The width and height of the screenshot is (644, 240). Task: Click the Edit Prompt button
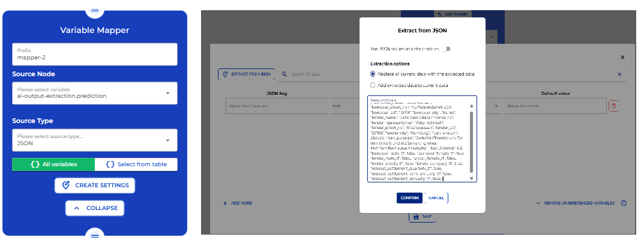452,14
